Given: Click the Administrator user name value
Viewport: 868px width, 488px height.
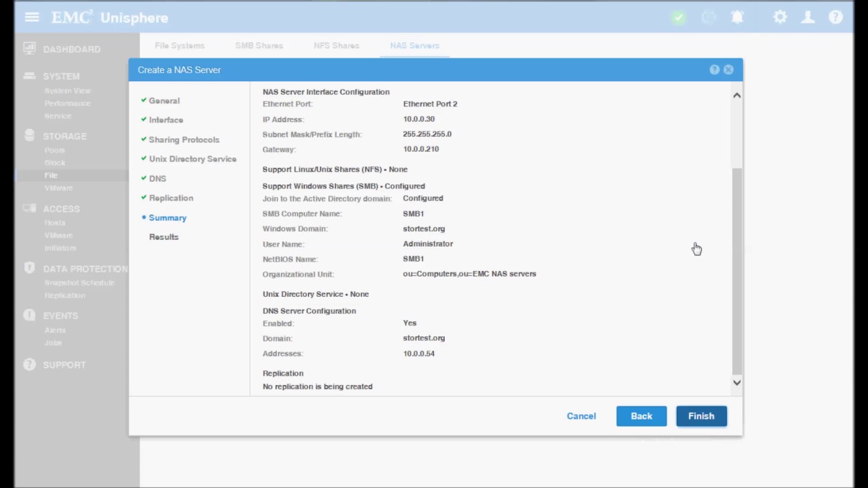Looking at the screenshot, I should [428, 243].
